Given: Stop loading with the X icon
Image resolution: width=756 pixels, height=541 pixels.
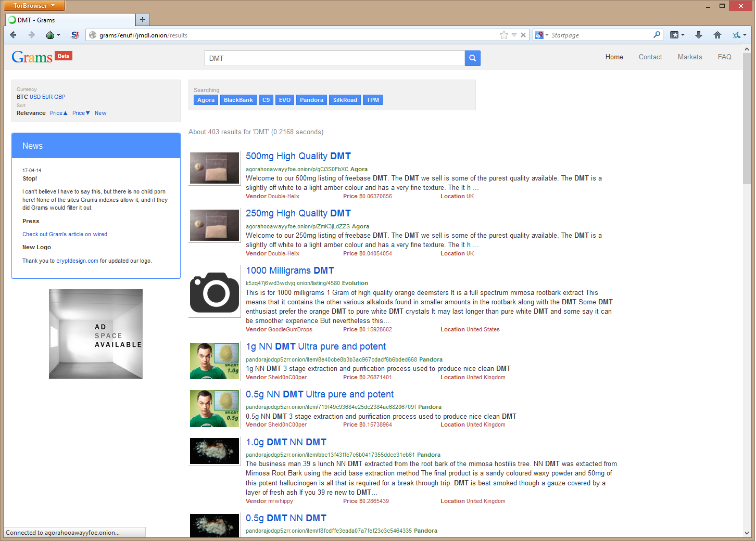Looking at the screenshot, I should pos(523,35).
